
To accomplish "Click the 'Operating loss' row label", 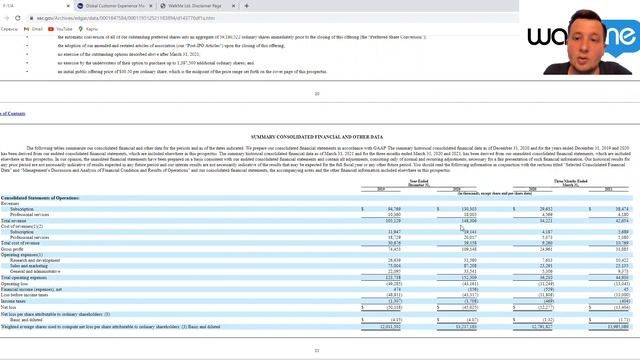I will [x=14, y=284].
